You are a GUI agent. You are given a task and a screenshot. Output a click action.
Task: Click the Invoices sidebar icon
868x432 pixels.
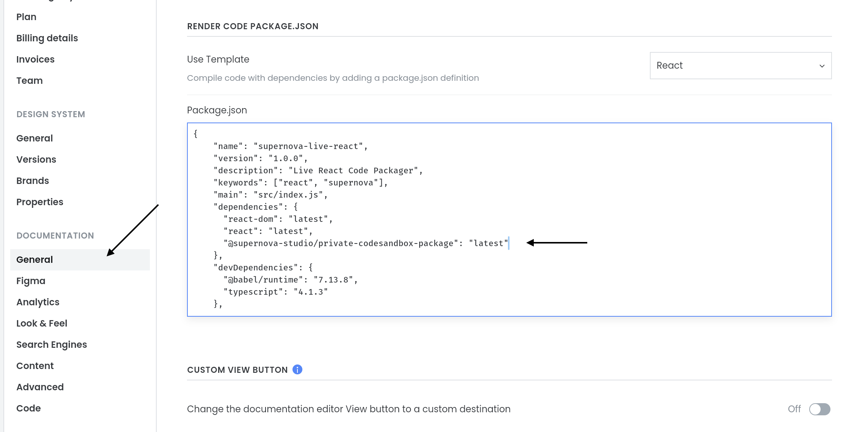pyautogui.click(x=35, y=59)
